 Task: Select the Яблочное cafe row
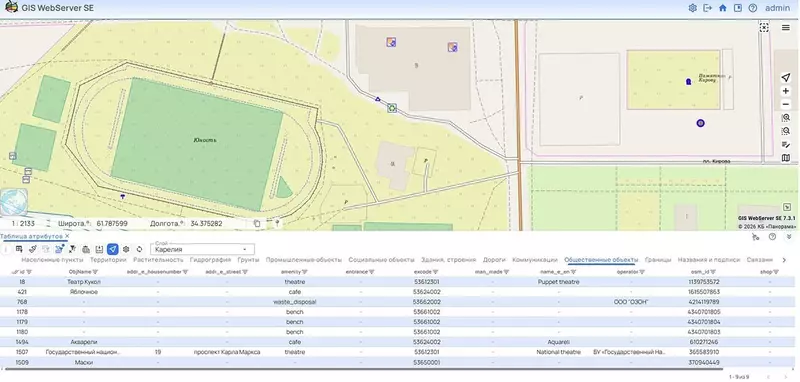pyautogui.click(x=397, y=292)
